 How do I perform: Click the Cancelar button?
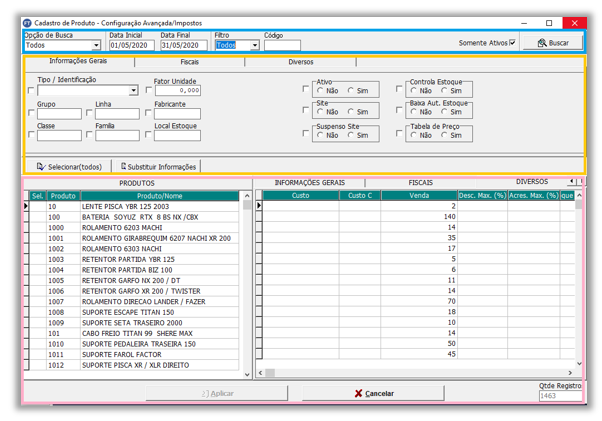point(373,393)
